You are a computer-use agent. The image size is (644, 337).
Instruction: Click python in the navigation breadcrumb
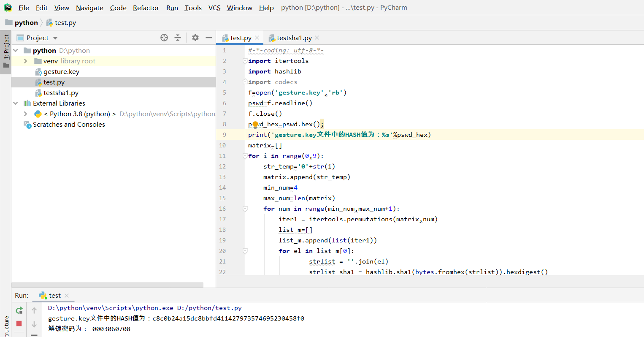tap(26, 22)
